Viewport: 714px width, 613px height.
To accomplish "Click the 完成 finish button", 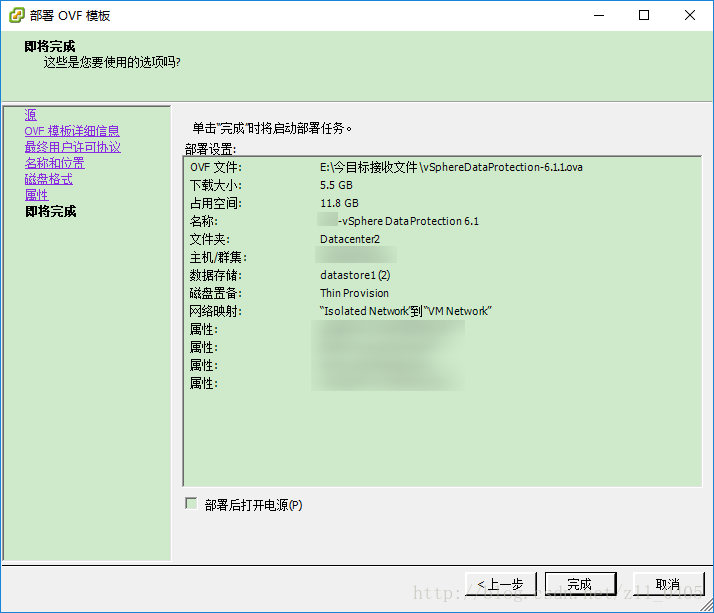I will point(580,584).
